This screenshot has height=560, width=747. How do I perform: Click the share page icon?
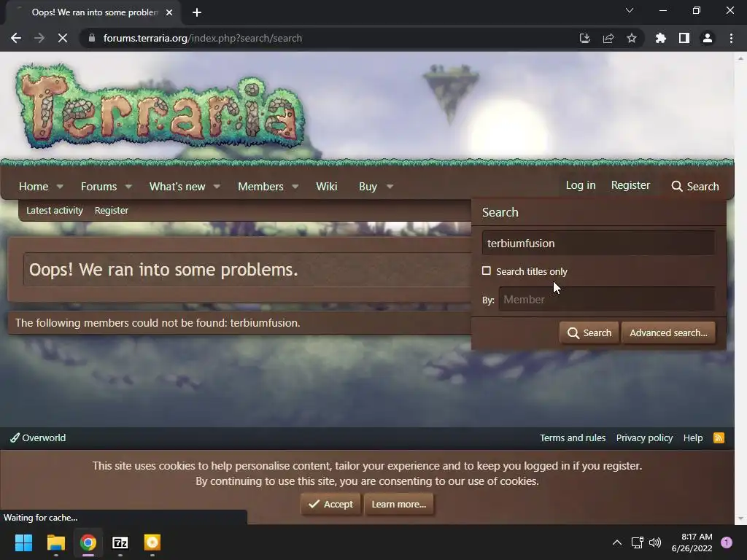pos(608,38)
